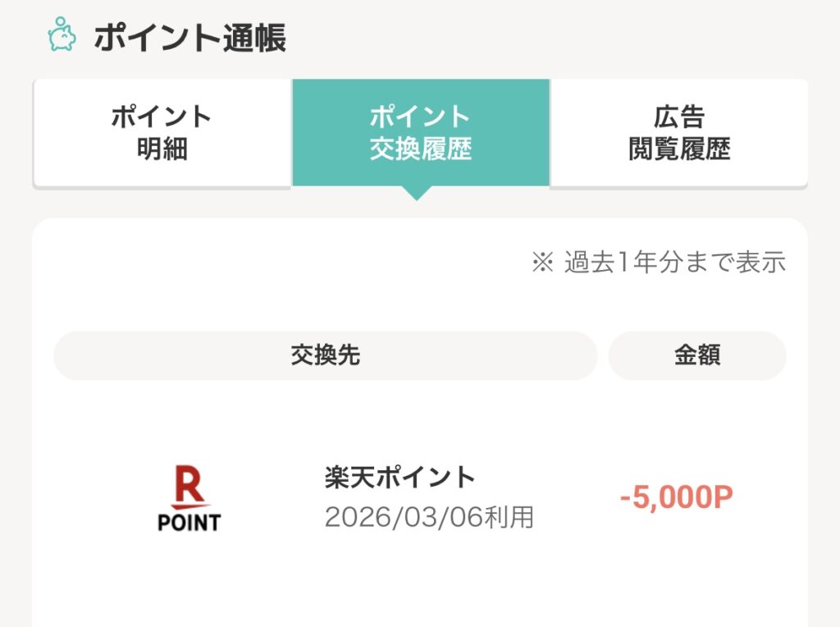Open the 楽天ポイント exchange entry

tap(399, 477)
